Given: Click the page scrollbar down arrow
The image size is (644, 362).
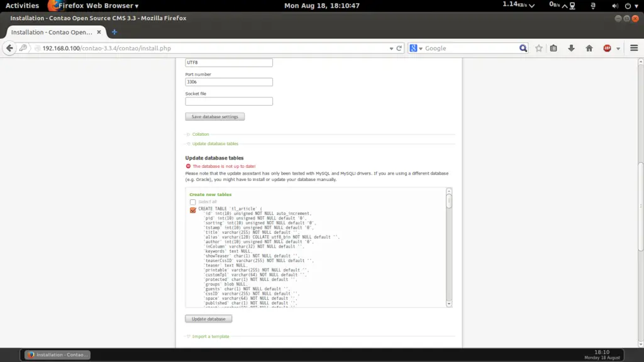Looking at the screenshot, I should [641, 344].
